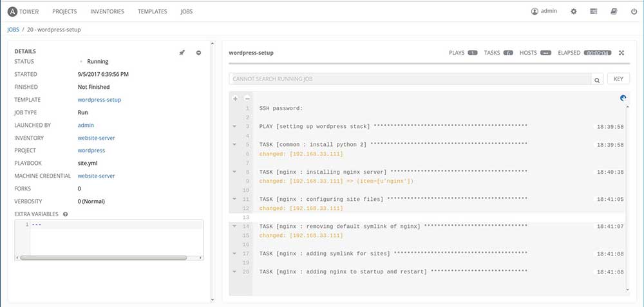Open the documentation book icon

pyautogui.click(x=614, y=12)
